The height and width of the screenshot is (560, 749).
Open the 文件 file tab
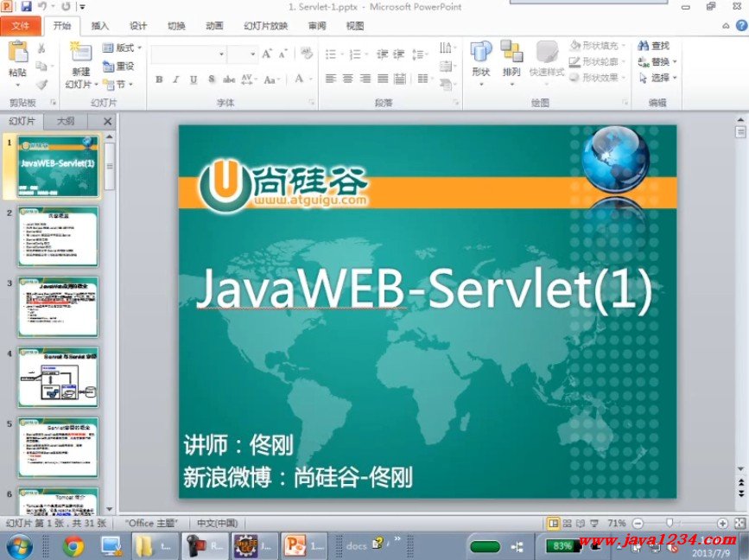[21, 26]
